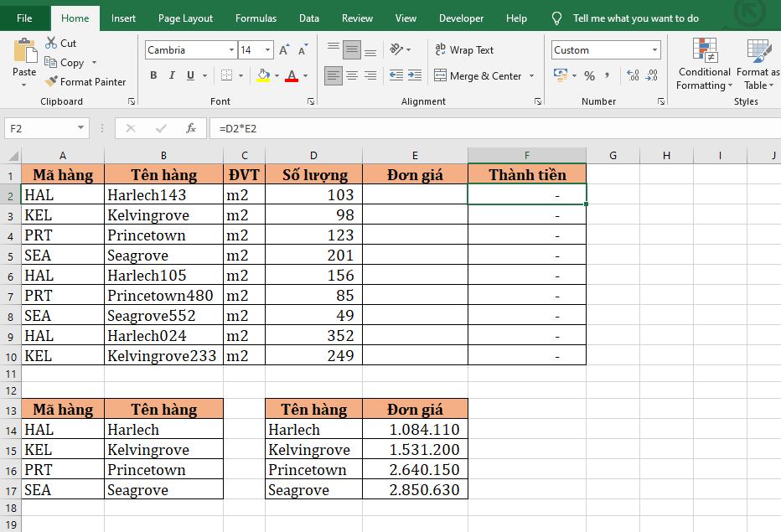Open the Page Layout tab
The height and width of the screenshot is (532, 781).
click(185, 18)
